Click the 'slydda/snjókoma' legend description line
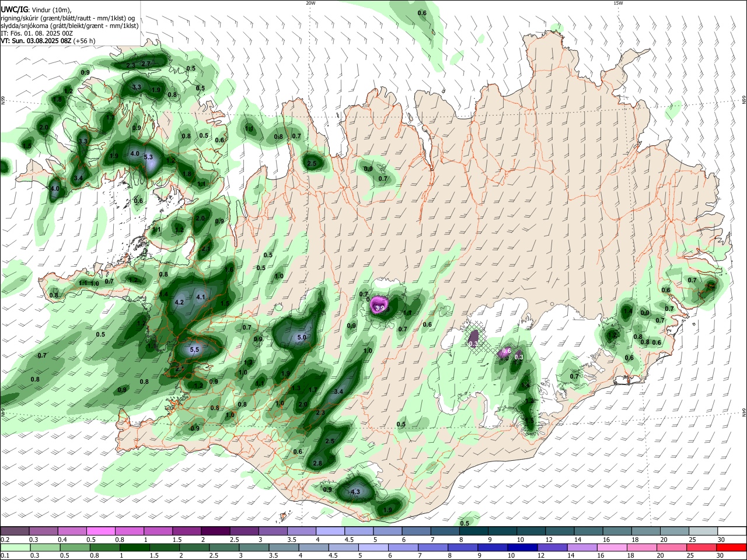747x560 pixels. [69, 26]
